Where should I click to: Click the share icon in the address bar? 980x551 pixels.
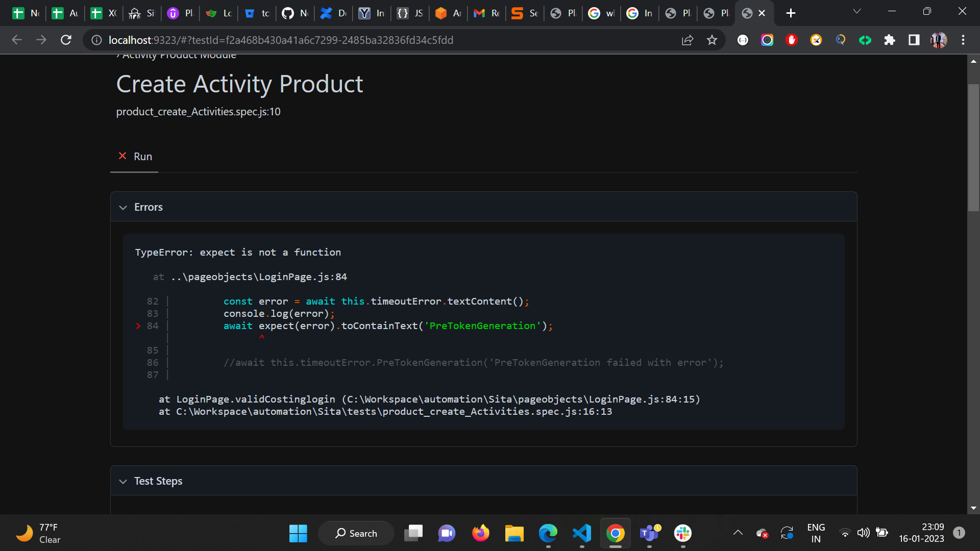coord(688,40)
